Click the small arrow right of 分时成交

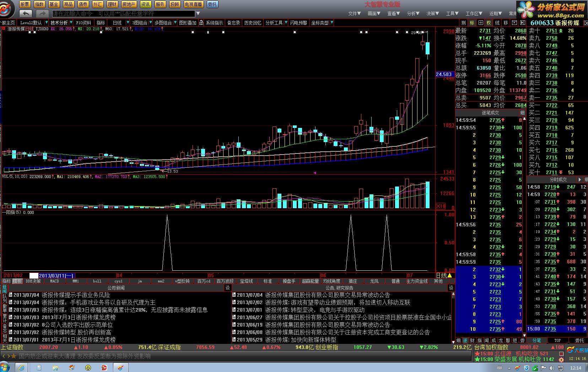(580, 179)
